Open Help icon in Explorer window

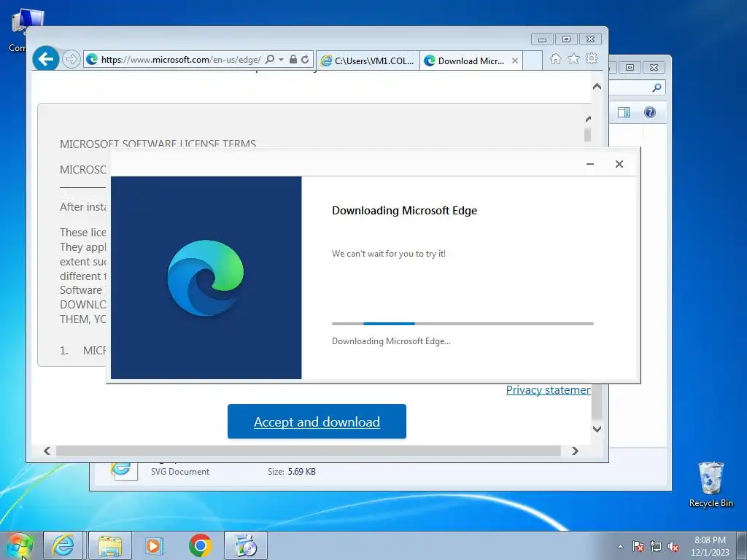click(650, 112)
